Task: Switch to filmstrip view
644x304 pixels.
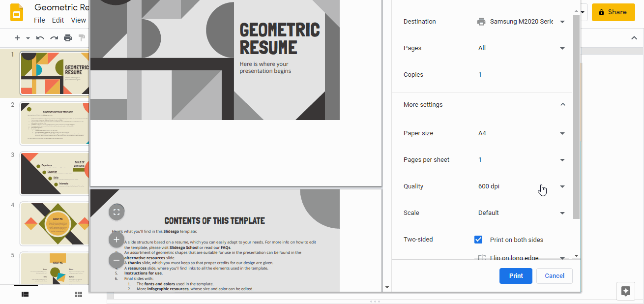Action: (x=25, y=294)
